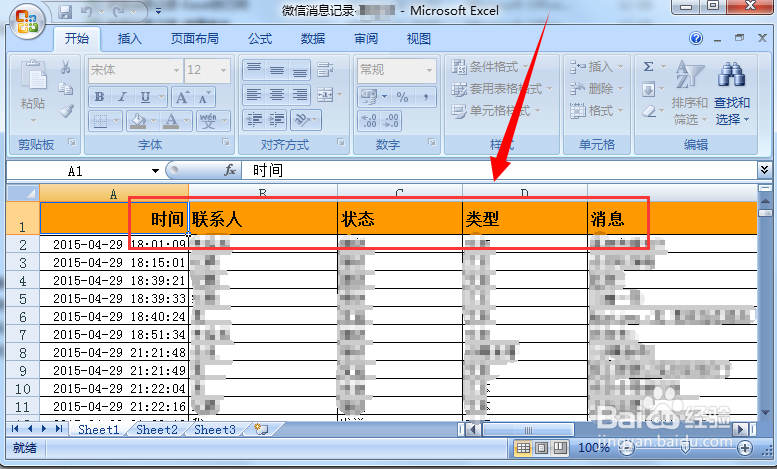Switch to the 数据 ribbon tab
The image size is (777, 469).
point(313,39)
